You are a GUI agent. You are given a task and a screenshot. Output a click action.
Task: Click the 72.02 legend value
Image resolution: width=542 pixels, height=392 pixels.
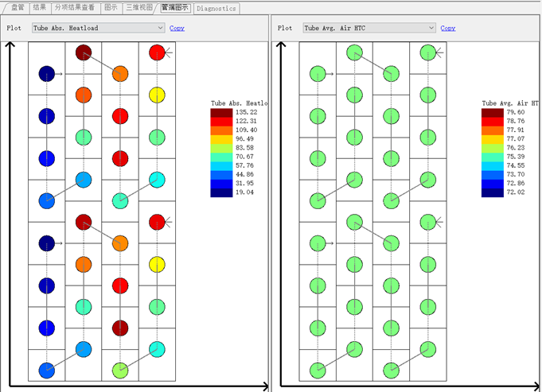pyautogui.click(x=516, y=192)
